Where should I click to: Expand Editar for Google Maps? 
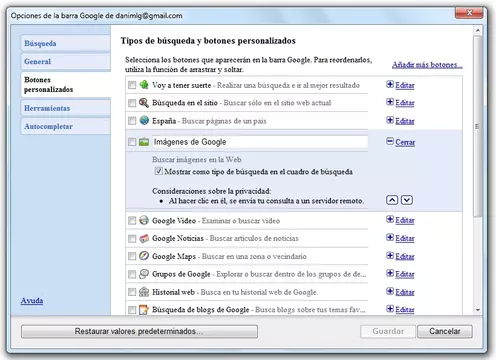pyautogui.click(x=400, y=256)
